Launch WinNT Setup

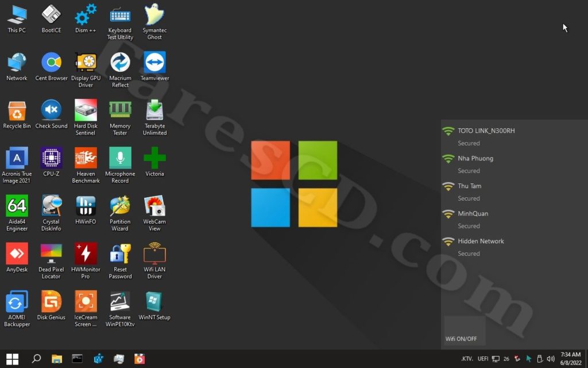point(154,305)
